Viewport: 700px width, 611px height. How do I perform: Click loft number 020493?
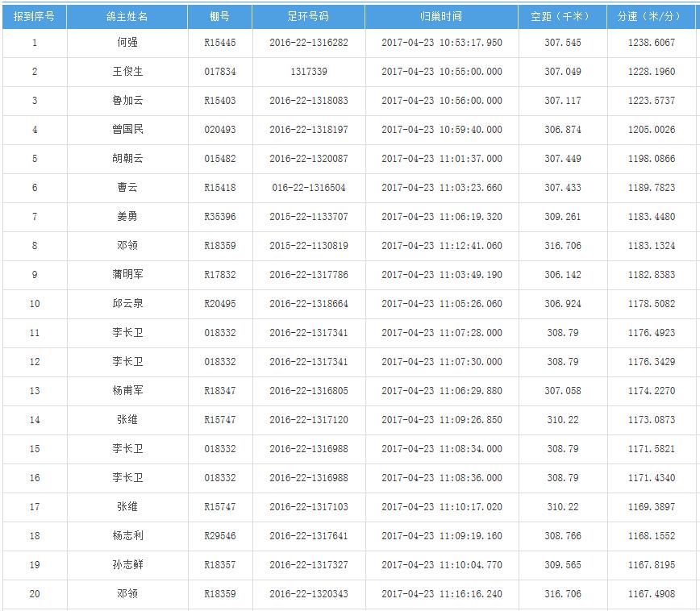pos(219,130)
